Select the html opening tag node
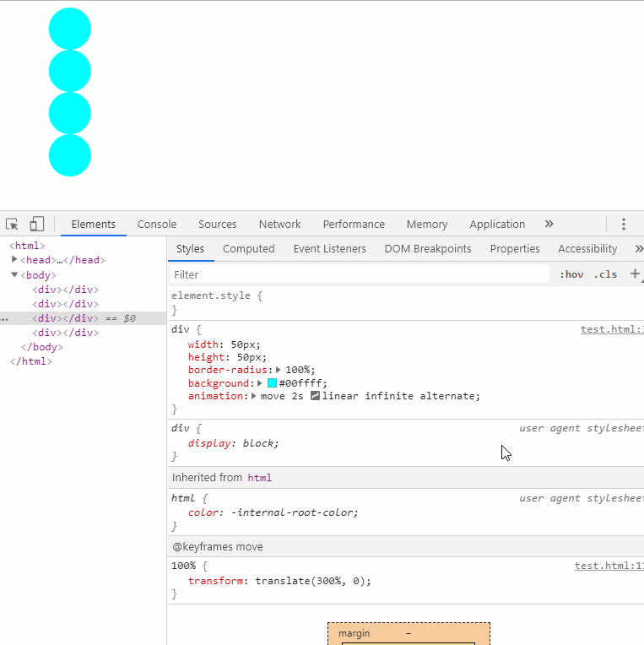 (27, 246)
